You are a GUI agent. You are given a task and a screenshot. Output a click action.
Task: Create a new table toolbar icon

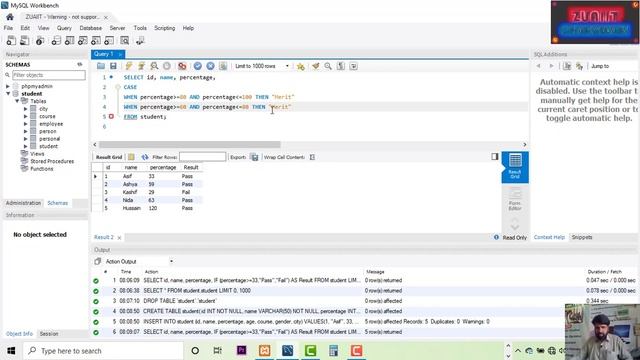click(x=70, y=40)
